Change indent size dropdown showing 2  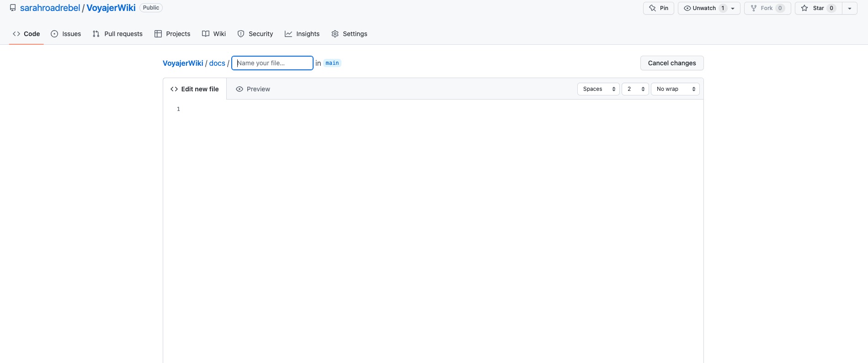click(635, 89)
